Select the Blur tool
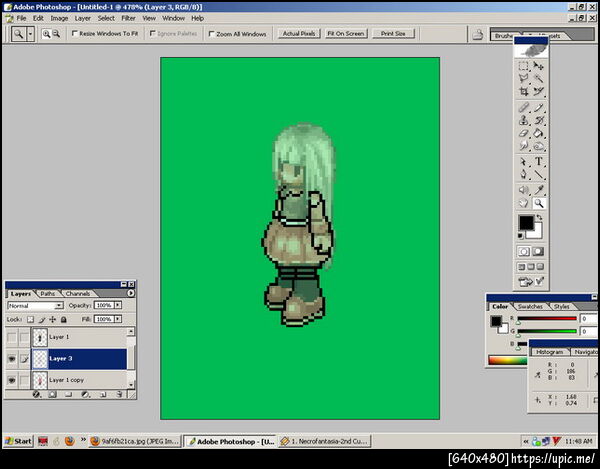Viewport: 600px width, 469px height. 523,146
